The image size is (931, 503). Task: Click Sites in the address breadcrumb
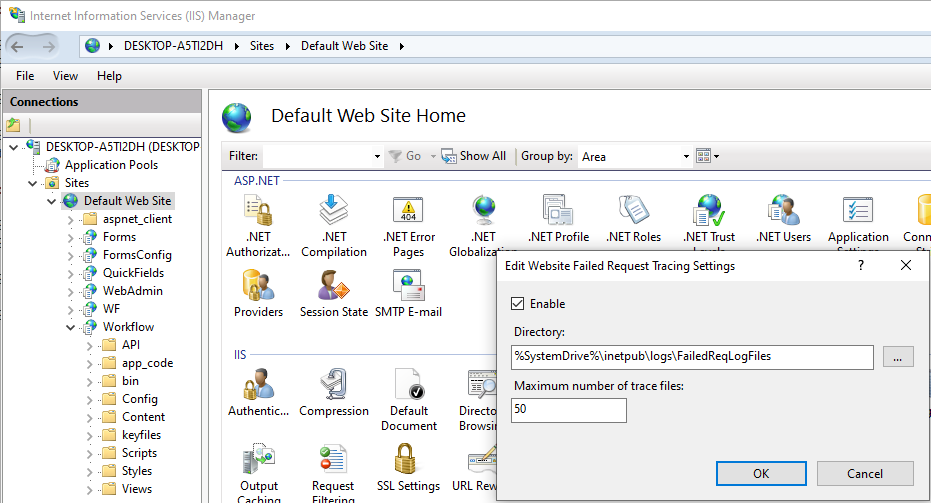pyautogui.click(x=262, y=46)
